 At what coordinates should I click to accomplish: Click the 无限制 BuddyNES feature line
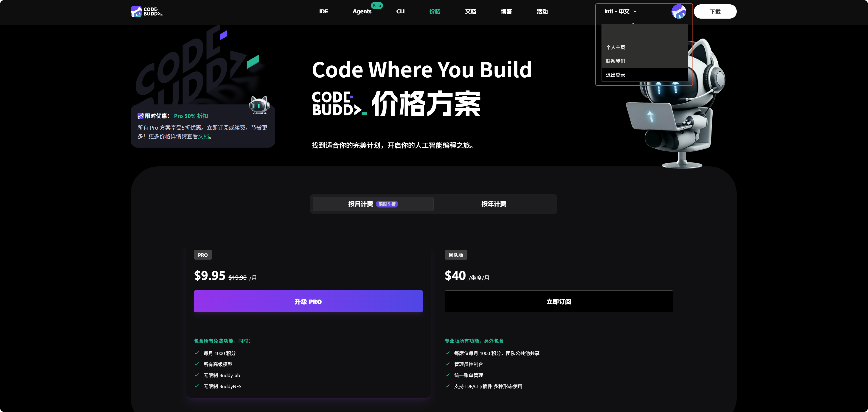(222, 386)
